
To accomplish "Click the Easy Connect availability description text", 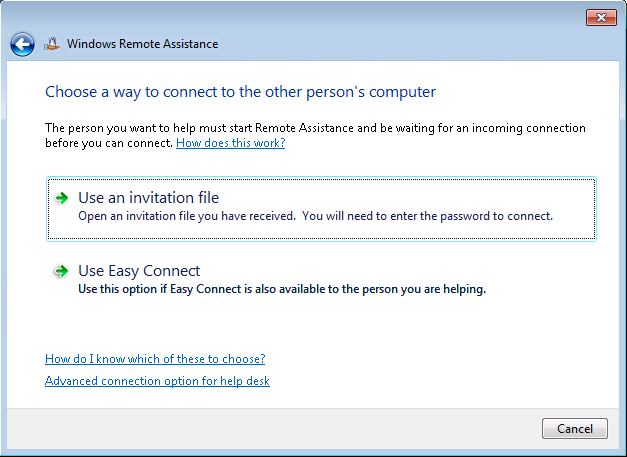I will (x=282, y=289).
